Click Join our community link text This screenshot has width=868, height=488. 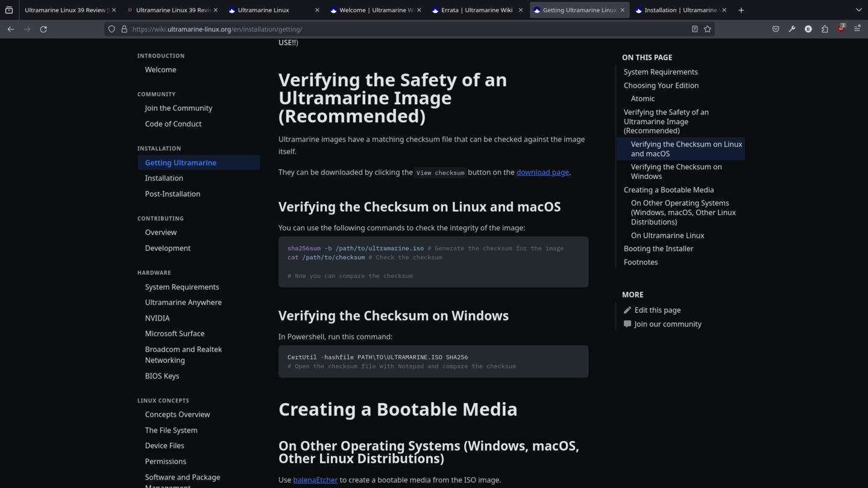(x=668, y=324)
